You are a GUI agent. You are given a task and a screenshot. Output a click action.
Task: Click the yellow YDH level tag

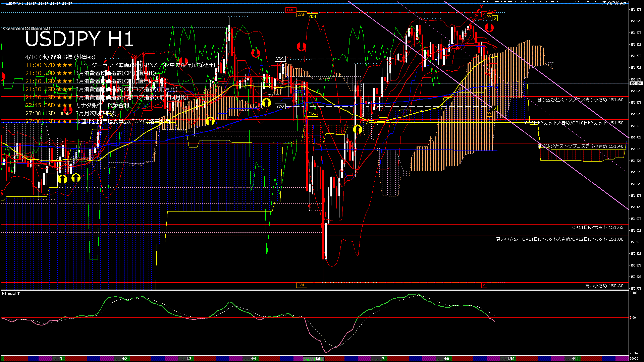click(x=312, y=16)
